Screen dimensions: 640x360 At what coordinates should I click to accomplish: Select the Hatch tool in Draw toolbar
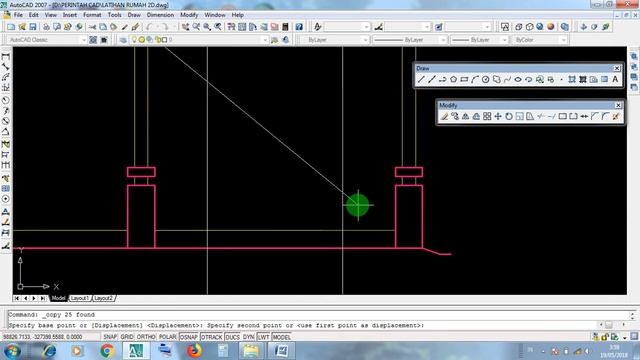tap(572, 80)
